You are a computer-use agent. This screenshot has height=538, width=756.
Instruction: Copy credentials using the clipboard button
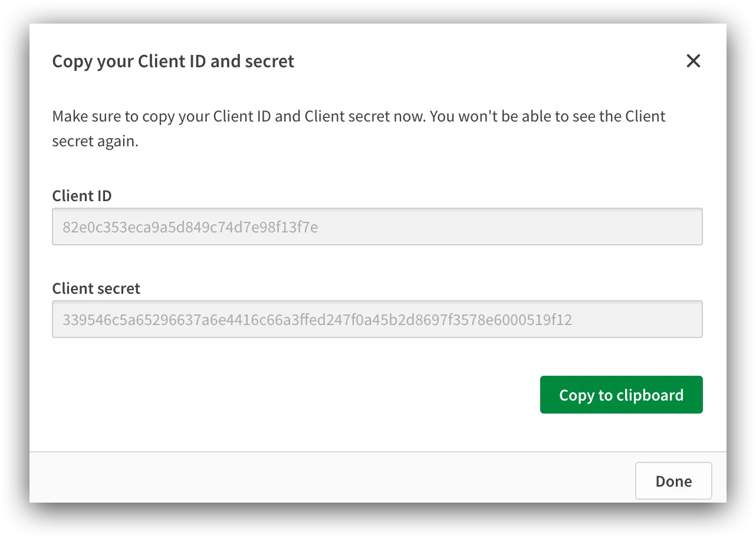coord(621,395)
